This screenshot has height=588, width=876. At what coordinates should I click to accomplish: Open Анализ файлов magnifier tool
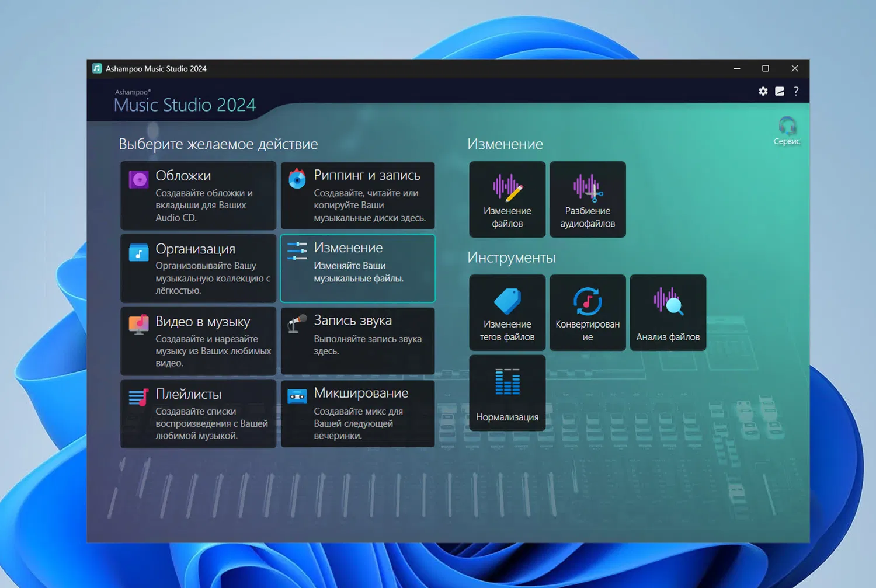point(668,313)
